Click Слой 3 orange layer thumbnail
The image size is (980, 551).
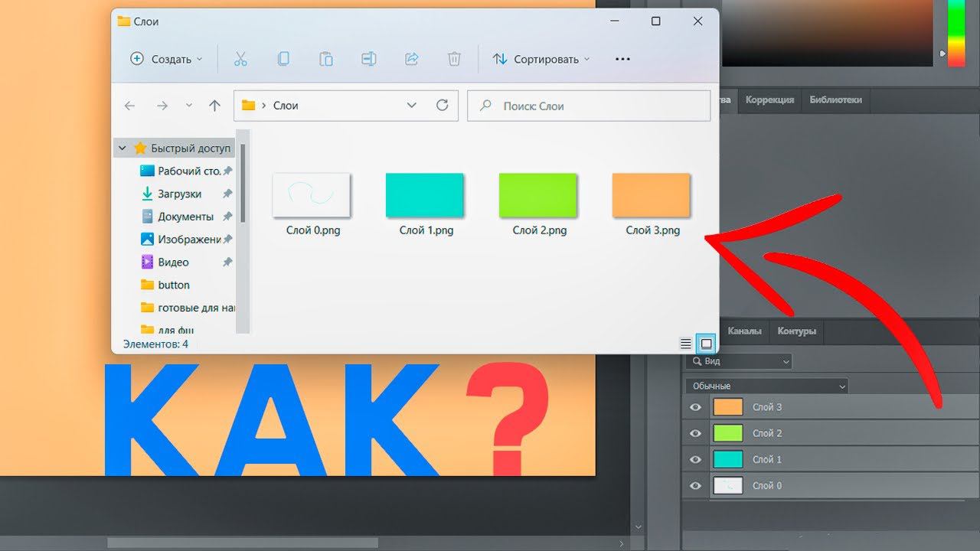(728, 407)
